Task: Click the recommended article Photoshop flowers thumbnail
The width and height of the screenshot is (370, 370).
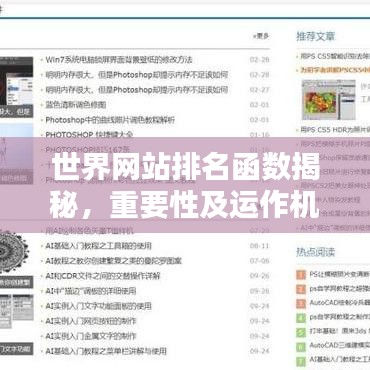Action: tap(328, 100)
